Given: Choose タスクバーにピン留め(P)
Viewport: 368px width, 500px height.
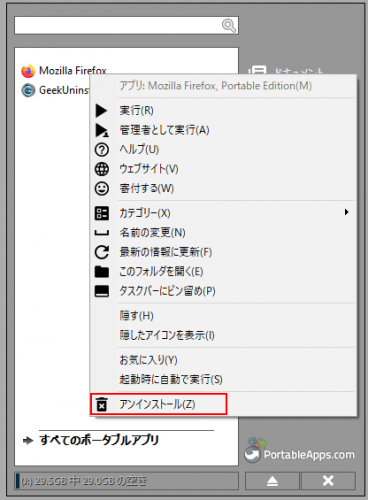Looking at the screenshot, I should point(223,291).
